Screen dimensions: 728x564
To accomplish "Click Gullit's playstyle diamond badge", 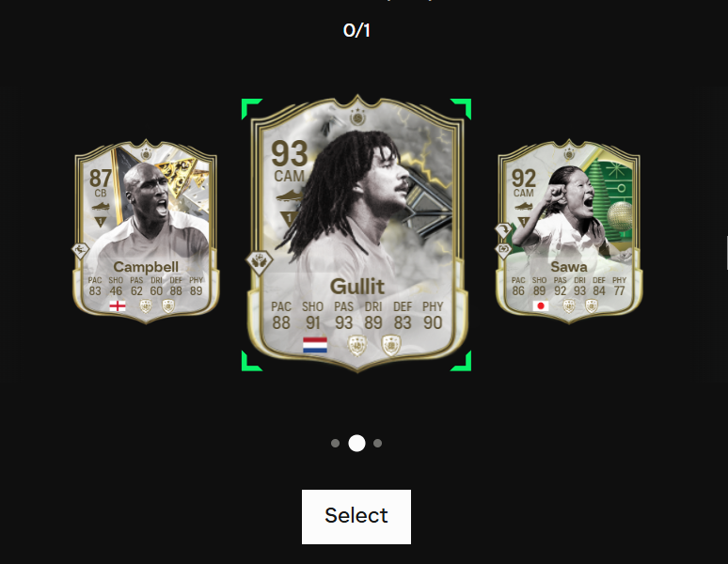I will click(x=259, y=262).
